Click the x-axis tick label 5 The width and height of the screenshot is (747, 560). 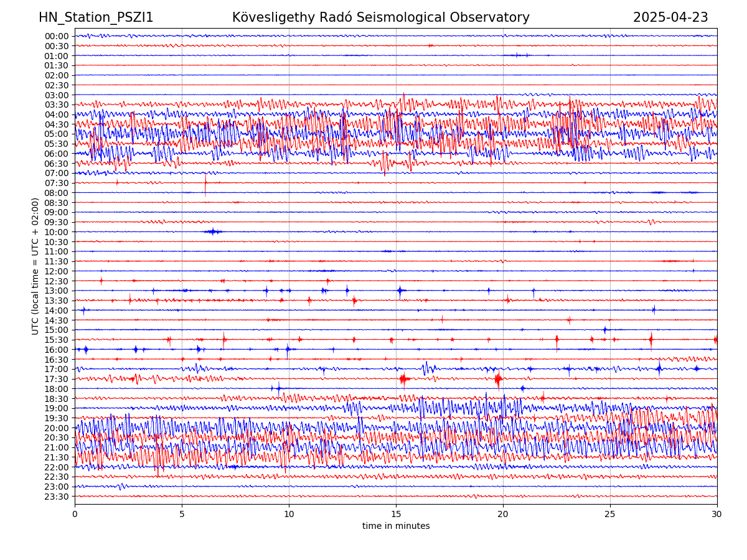[182, 514]
